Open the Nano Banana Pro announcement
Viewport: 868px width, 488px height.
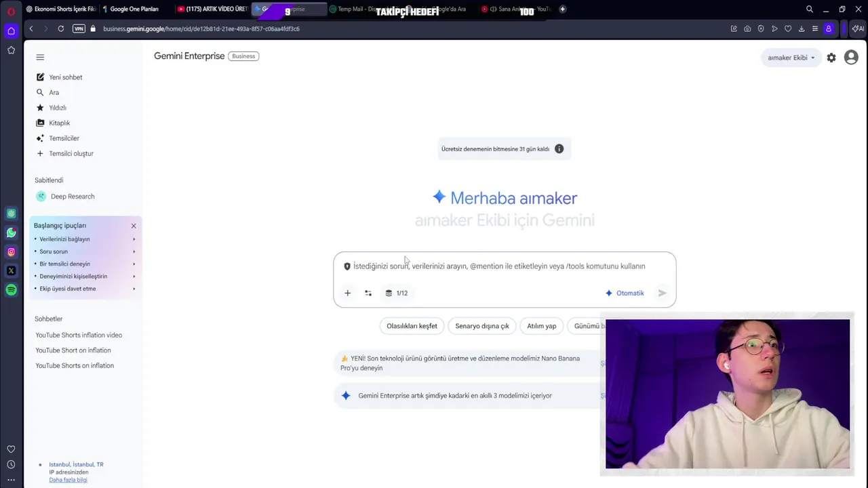point(467,363)
